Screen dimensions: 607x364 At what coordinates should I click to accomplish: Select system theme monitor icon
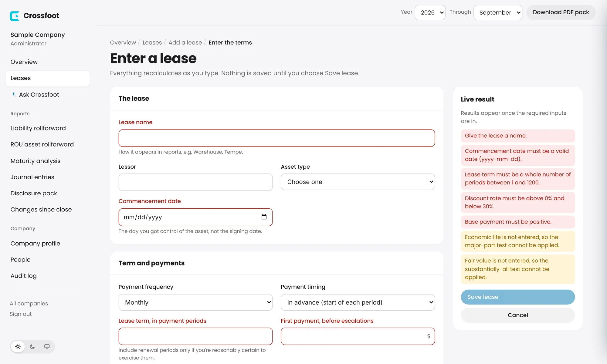click(47, 346)
